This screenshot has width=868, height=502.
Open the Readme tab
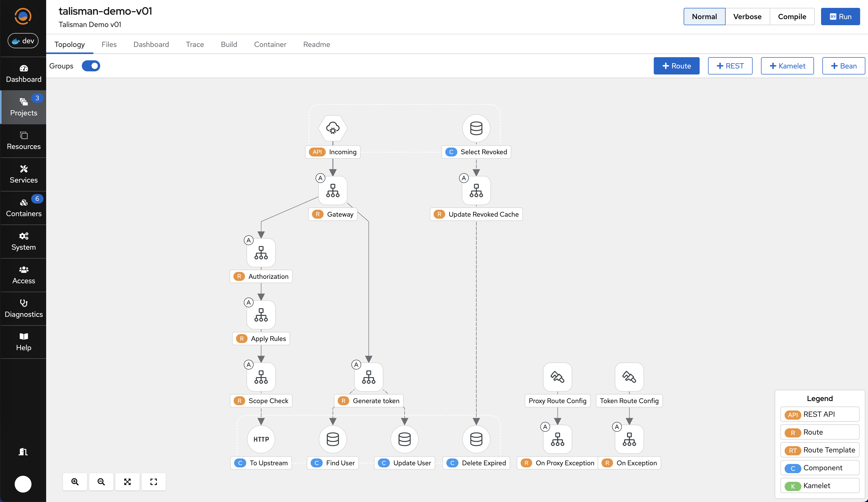(x=316, y=44)
